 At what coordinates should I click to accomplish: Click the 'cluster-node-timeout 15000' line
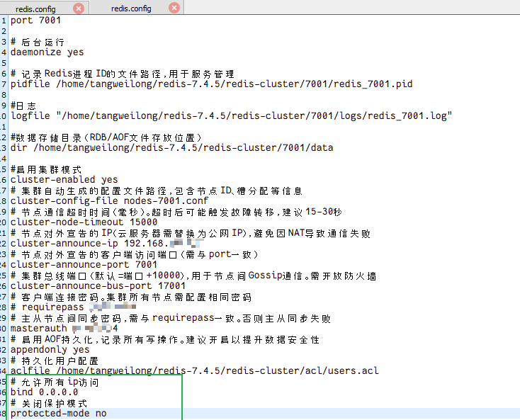point(84,222)
